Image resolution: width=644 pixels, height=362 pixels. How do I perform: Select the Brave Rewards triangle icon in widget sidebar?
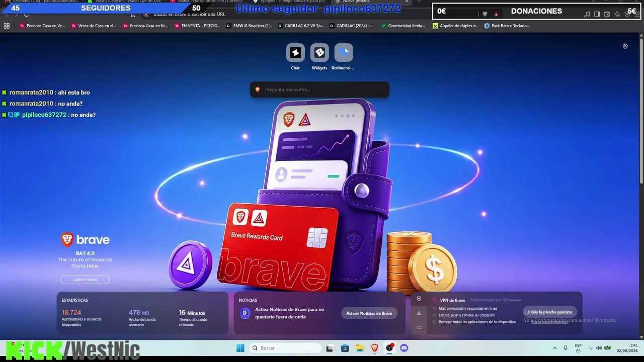click(x=419, y=313)
